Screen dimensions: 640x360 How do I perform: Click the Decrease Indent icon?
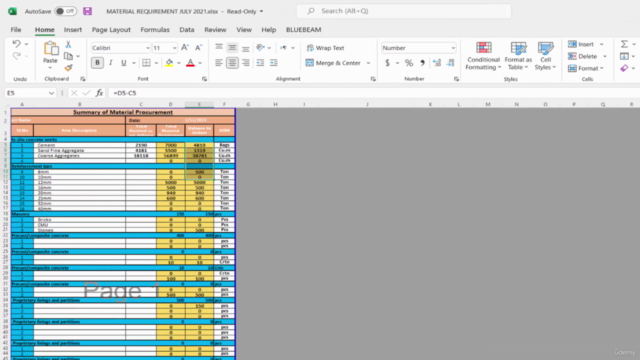pyautogui.click(x=260, y=63)
